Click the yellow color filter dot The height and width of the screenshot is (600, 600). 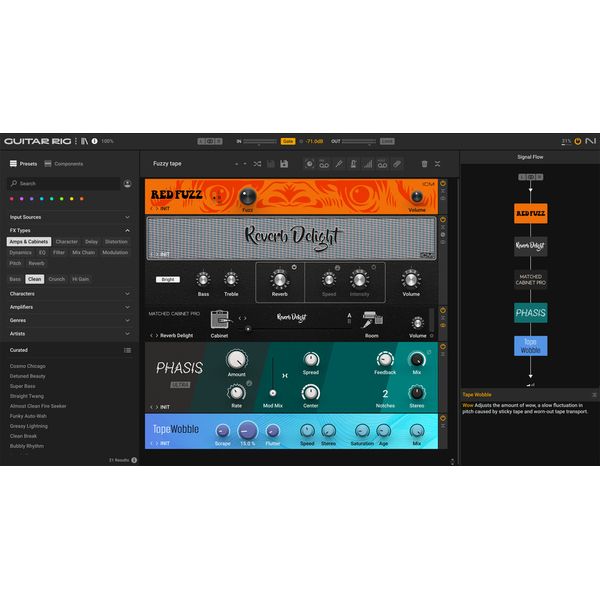coord(72,199)
